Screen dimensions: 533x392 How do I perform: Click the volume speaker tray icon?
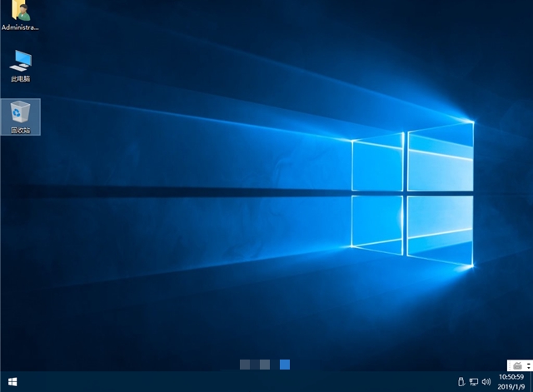(x=486, y=383)
